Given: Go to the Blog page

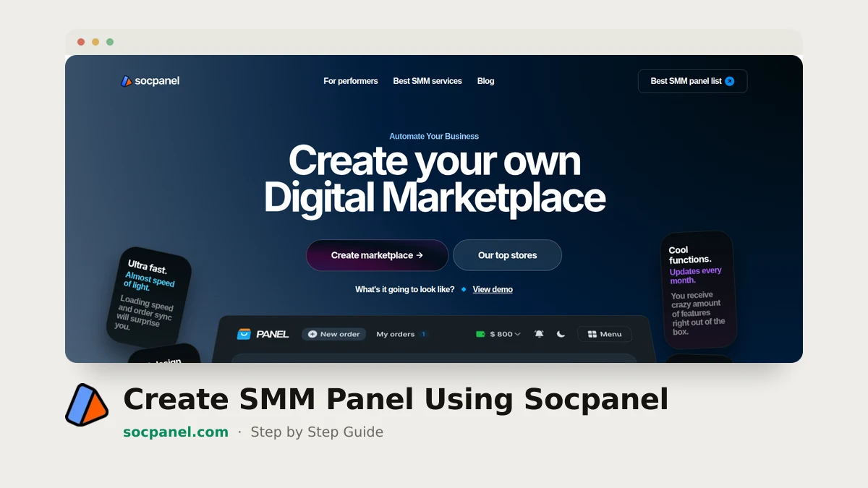Looking at the screenshot, I should [486, 81].
